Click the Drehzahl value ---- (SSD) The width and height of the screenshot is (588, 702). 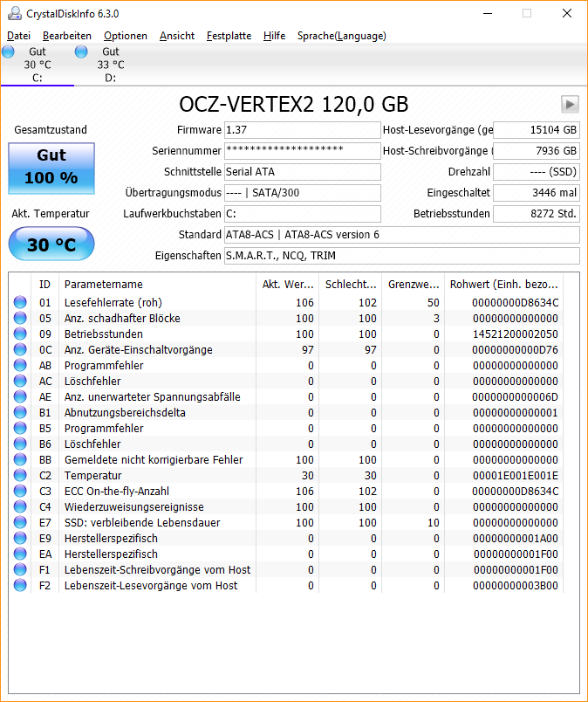(x=537, y=172)
